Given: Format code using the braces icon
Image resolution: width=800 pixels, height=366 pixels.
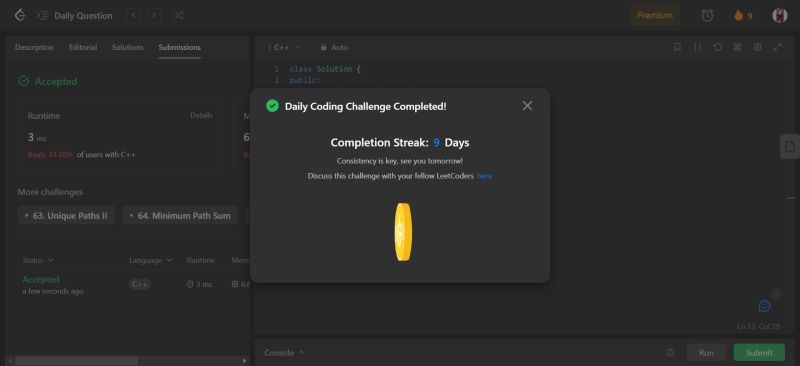Looking at the screenshot, I should 697,47.
